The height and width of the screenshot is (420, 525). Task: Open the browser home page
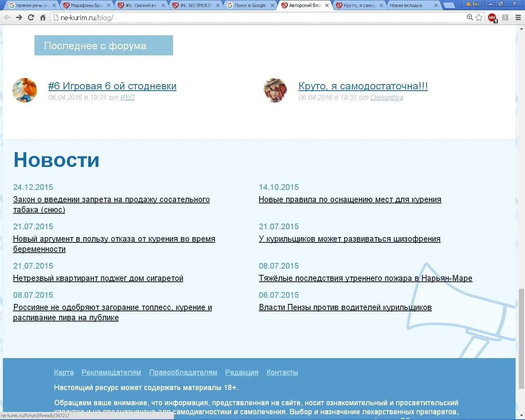tap(43, 18)
